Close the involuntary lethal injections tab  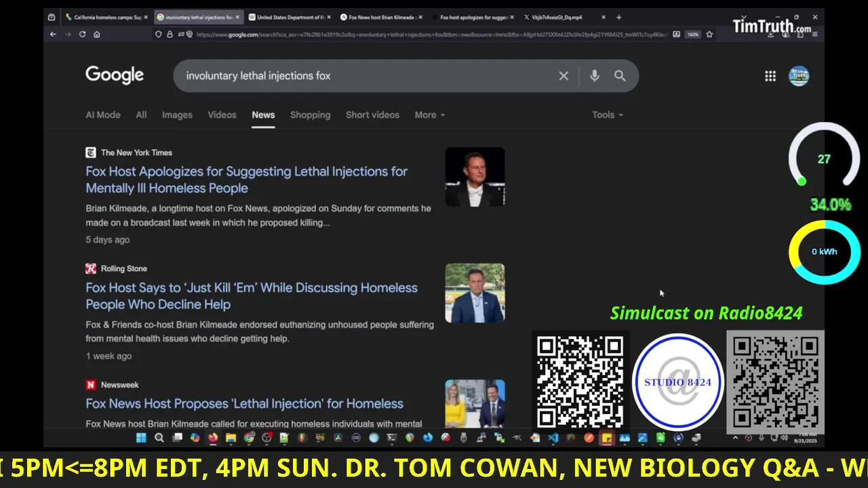click(x=237, y=17)
